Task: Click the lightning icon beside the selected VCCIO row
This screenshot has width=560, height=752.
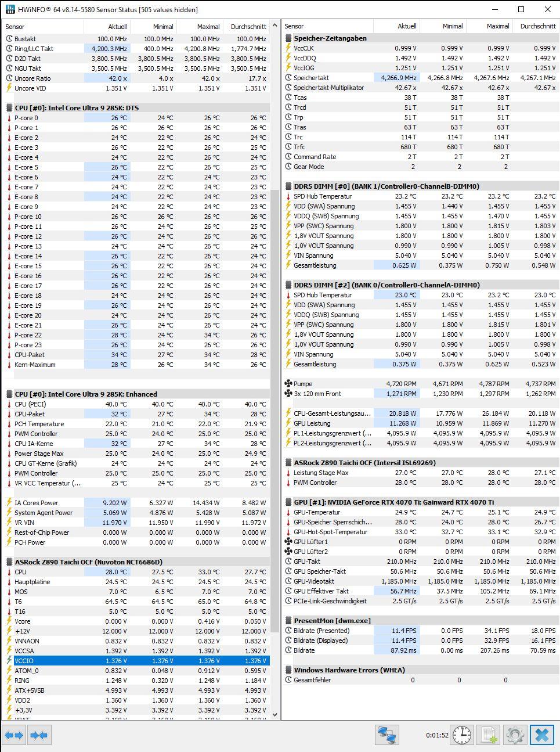Action: tap(9, 661)
